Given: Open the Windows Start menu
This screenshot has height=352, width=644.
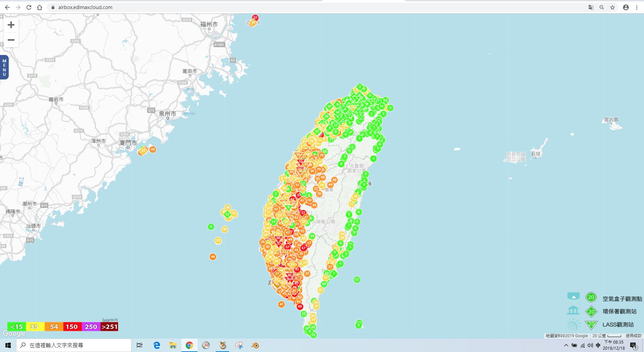Looking at the screenshot, I should (x=8, y=345).
